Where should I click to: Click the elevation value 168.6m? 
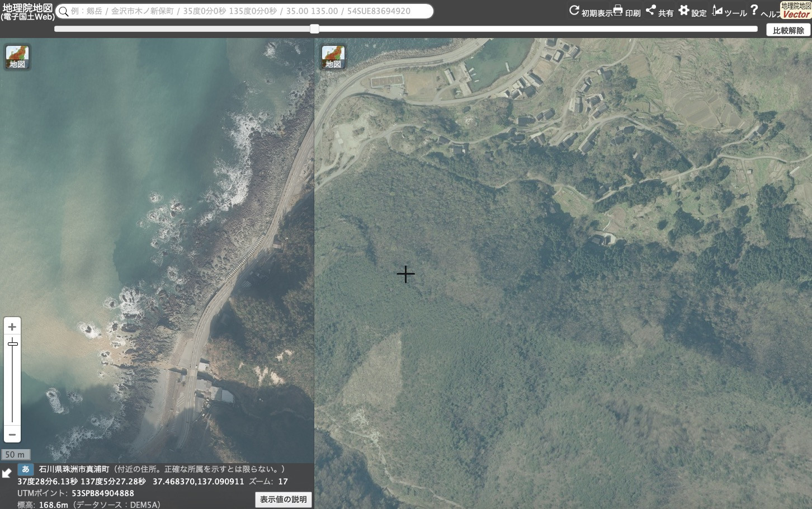pos(54,505)
